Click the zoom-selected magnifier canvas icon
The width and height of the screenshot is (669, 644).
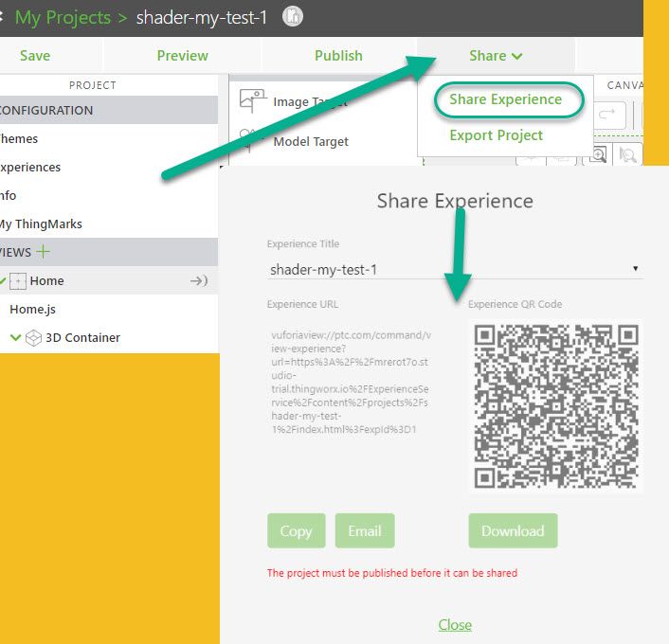pyautogui.click(x=627, y=154)
